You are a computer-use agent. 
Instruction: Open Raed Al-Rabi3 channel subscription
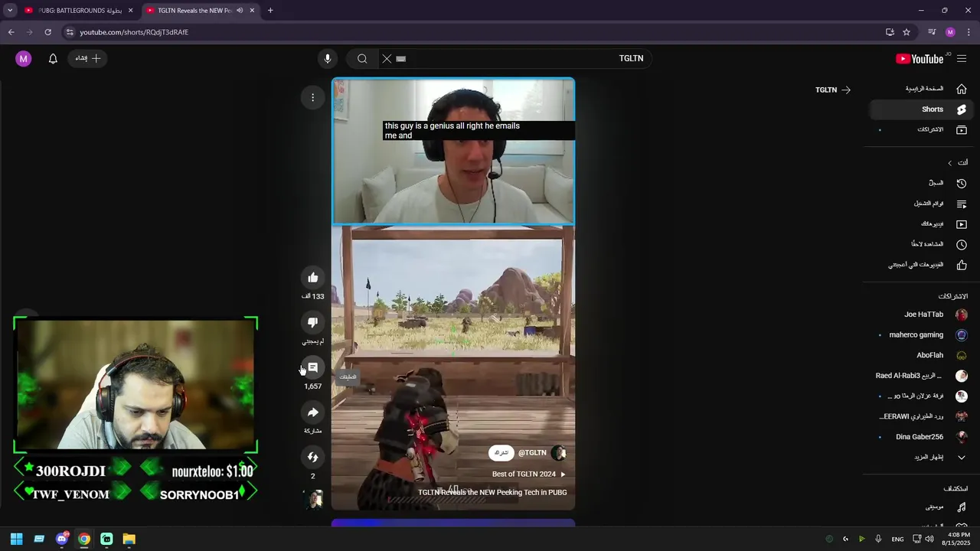(x=920, y=376)
